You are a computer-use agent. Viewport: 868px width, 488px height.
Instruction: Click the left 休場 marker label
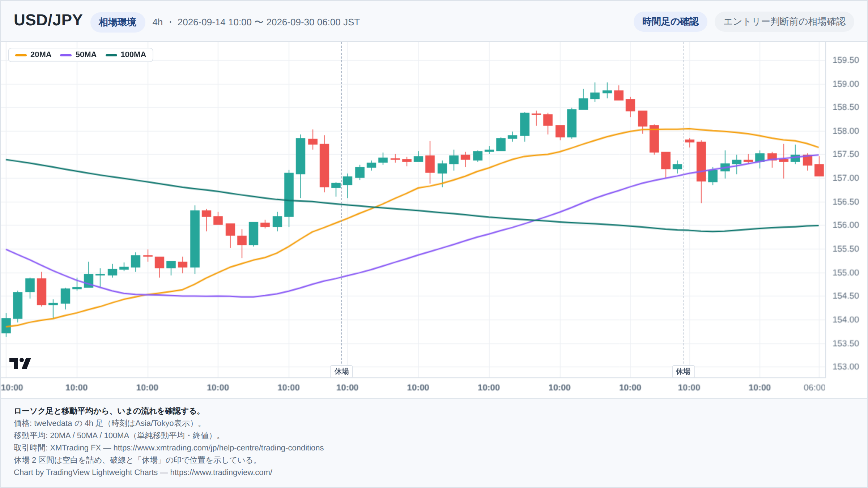click(x=341, y=371)
